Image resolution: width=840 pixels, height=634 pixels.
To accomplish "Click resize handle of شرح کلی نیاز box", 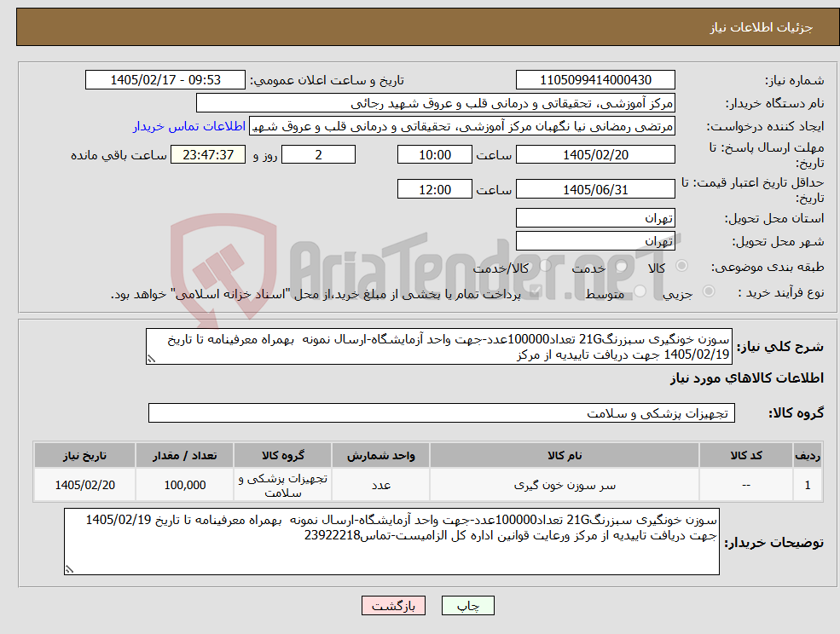I will pyautogui.click(x=151, y=360).
